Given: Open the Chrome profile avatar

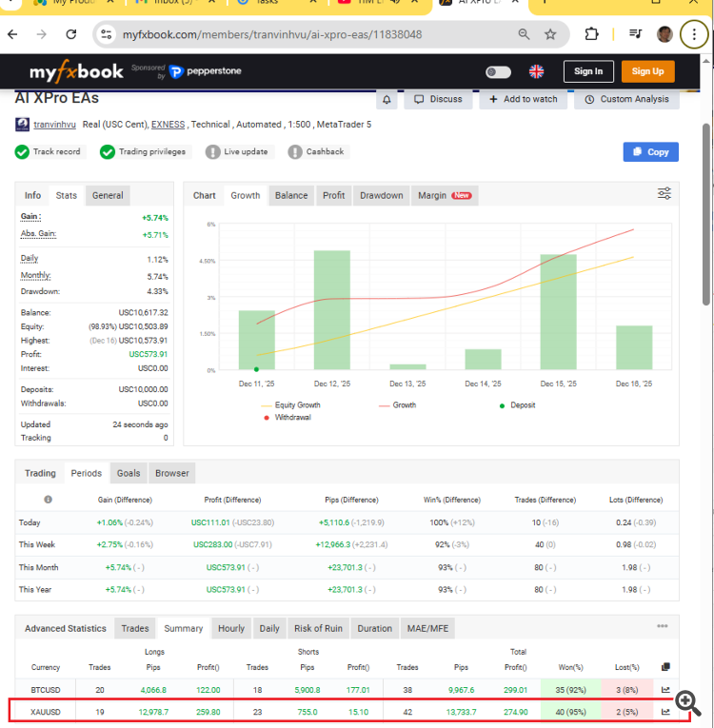Looking at the screenshot, I should click(664, 34).
